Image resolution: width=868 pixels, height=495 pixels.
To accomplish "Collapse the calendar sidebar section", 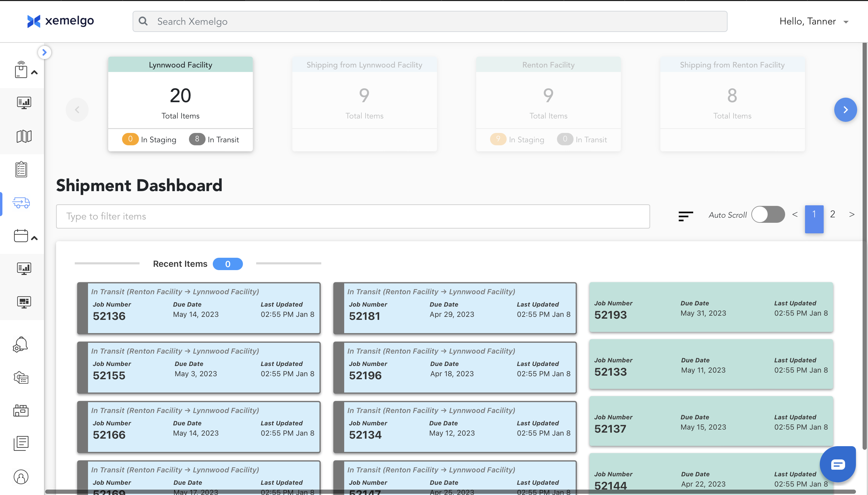I will 34,238.
